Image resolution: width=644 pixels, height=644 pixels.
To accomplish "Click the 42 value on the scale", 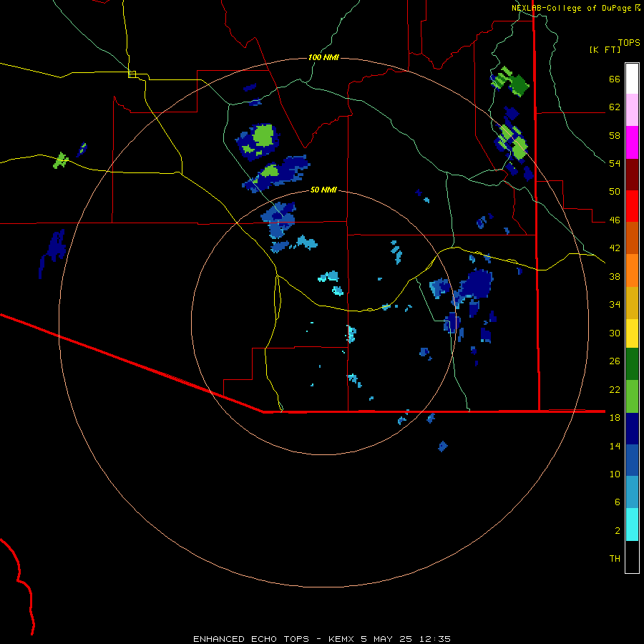I will [x=615, y=248].
